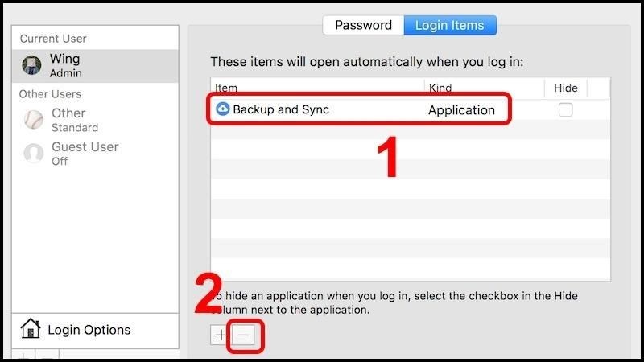Select the Backup and Sync name text

click(x=281, y=109)
